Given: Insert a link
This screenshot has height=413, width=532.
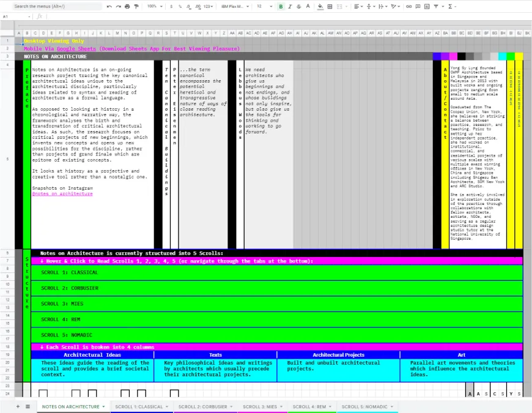Looking at the screenshot, I should (409, 7).
